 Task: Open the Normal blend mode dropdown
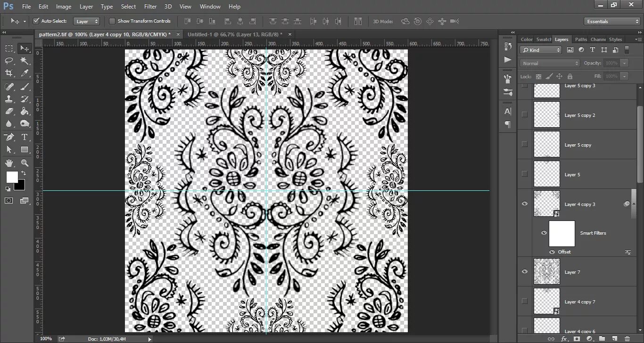[550, 63]
